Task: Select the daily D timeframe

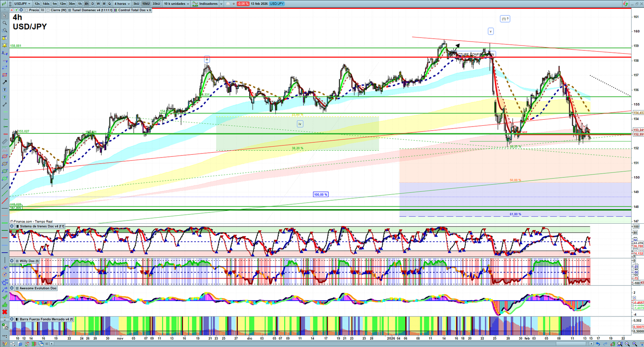Action: pyautogui.click(x=93, y=4)
